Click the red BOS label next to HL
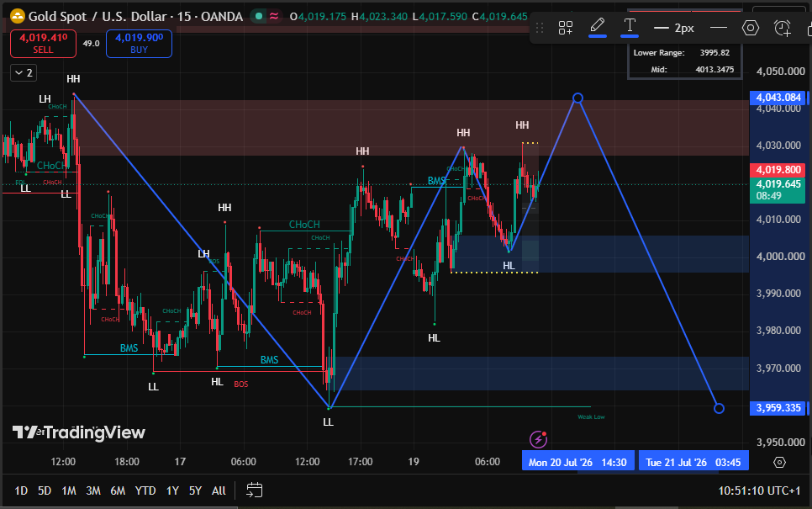 tap(240, 384)
